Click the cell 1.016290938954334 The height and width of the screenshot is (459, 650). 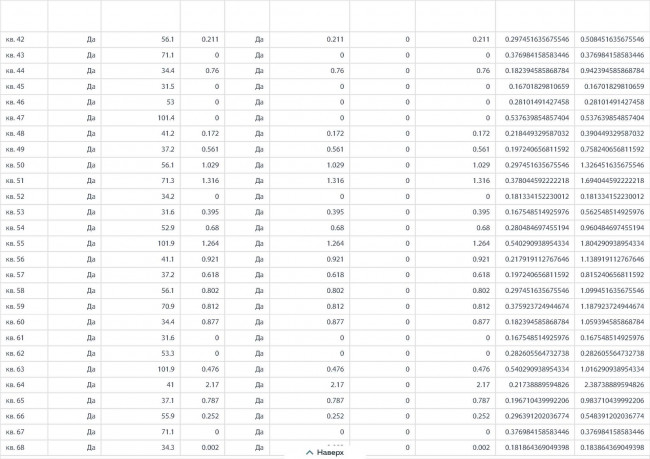point(612,369)
